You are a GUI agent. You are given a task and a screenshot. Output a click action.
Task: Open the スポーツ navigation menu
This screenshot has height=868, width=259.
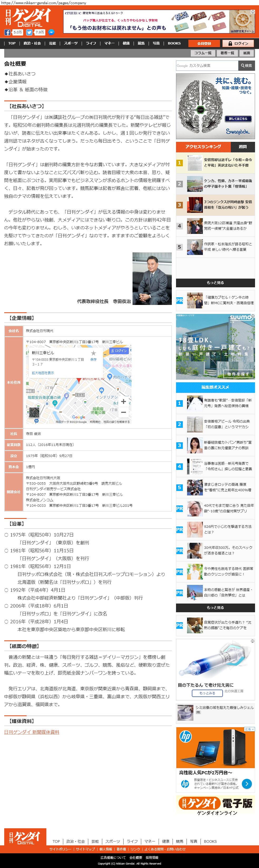(71, 43)
